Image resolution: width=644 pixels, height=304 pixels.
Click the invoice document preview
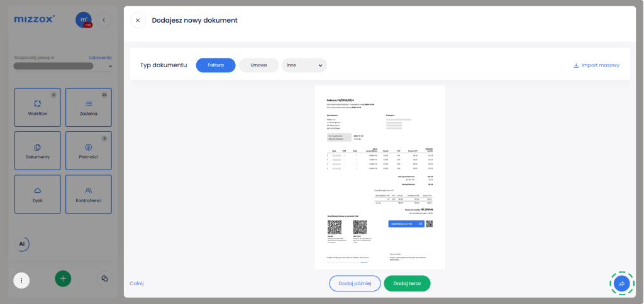380,177
